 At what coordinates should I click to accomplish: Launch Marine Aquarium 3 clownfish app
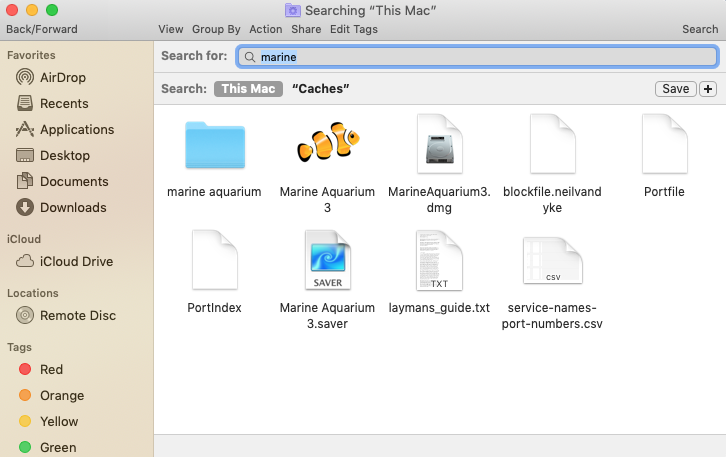point(327,145)
